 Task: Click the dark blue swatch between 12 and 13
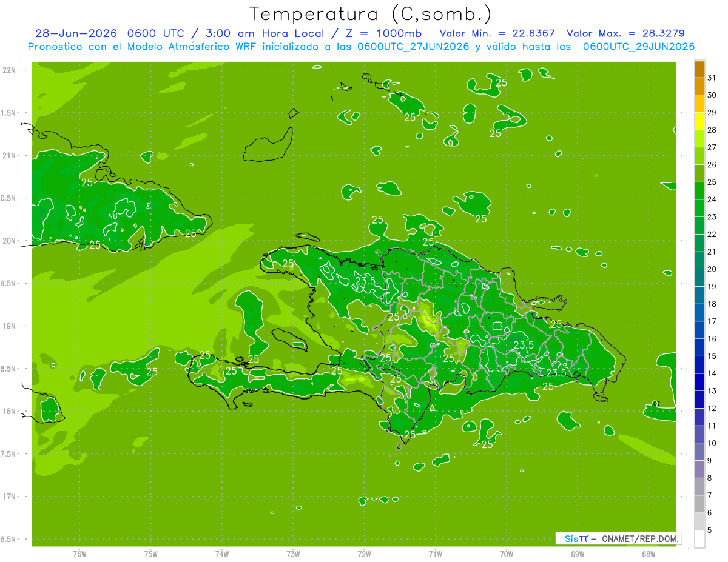click(x=699, y=400)
